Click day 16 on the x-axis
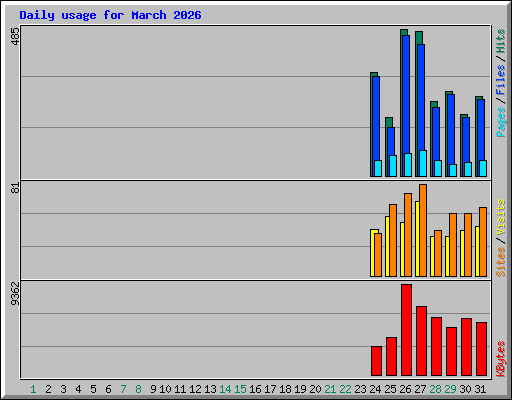Viewport: 512px width, 400px height. tap(255, 389)
